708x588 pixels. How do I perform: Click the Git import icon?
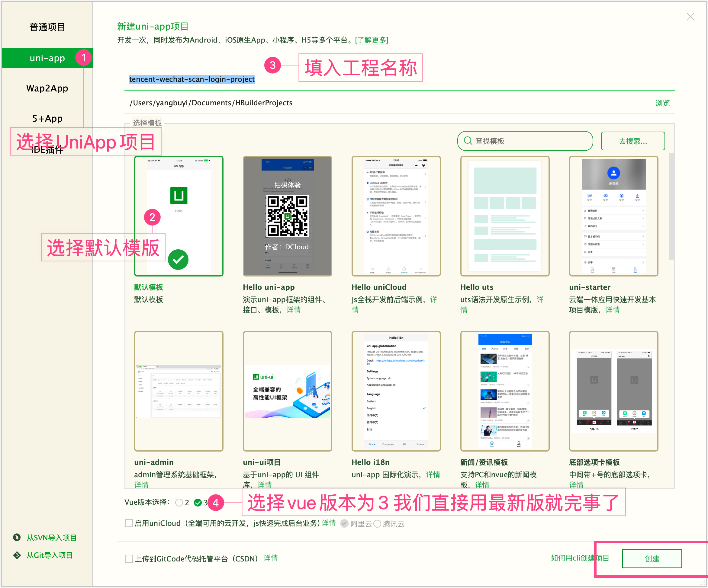17,555
